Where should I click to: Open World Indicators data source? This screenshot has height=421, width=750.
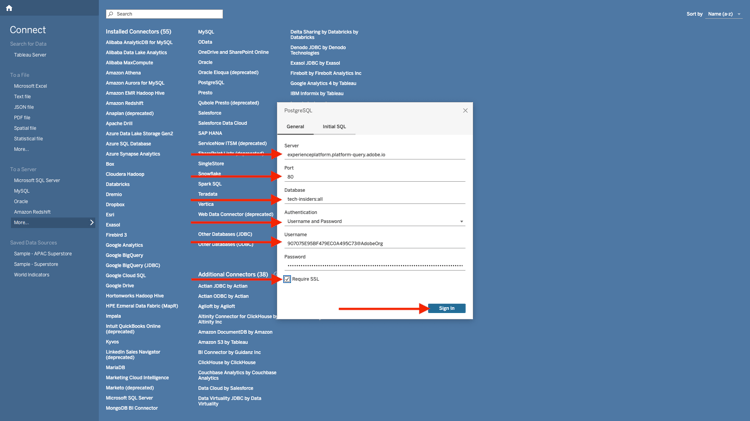(32, 275)
